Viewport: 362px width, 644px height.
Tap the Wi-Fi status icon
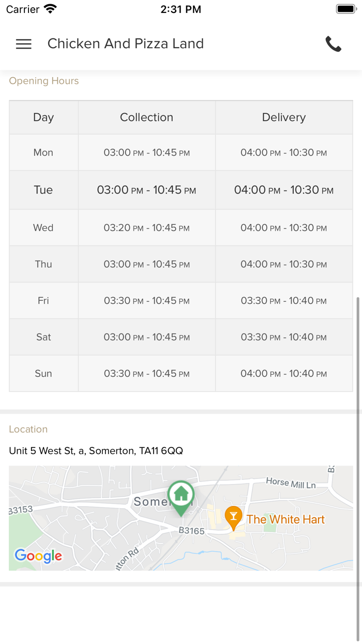point(50,9)
